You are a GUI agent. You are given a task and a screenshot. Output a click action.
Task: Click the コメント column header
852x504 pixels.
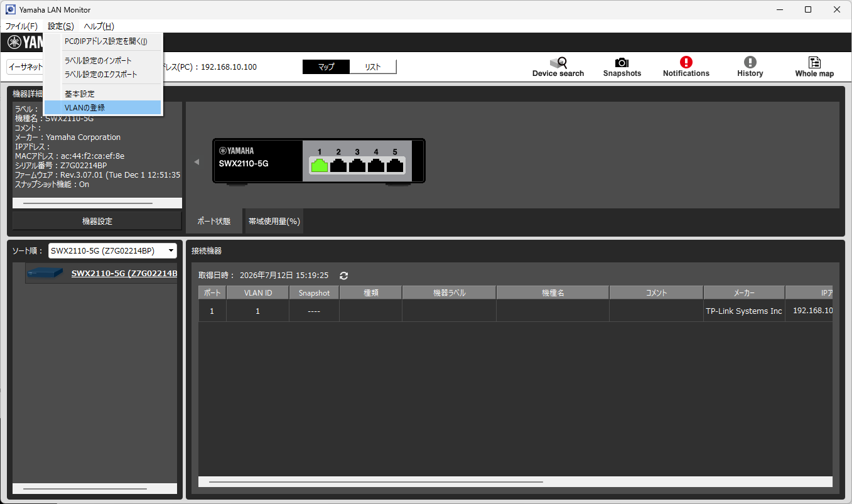coord(657,293)
